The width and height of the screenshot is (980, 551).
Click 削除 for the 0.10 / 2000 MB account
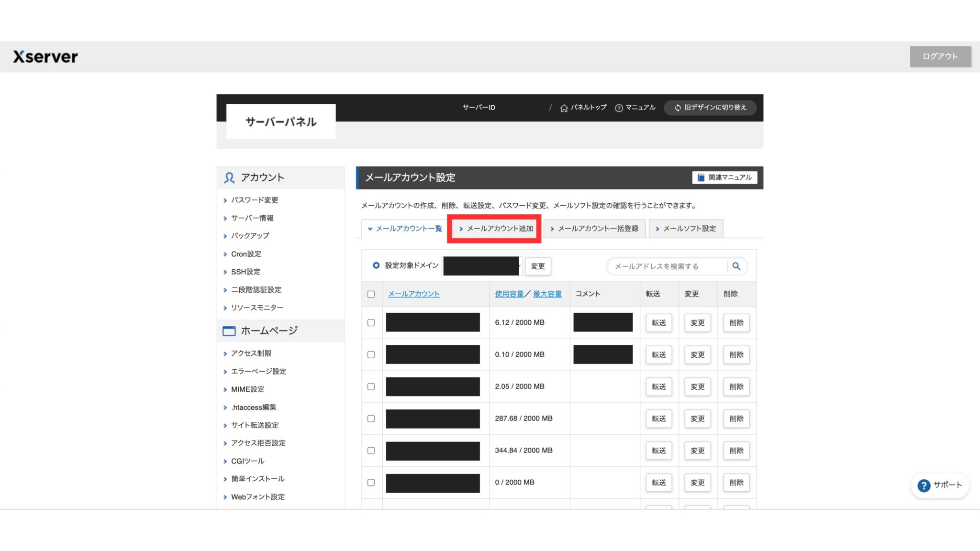(736, 355)
